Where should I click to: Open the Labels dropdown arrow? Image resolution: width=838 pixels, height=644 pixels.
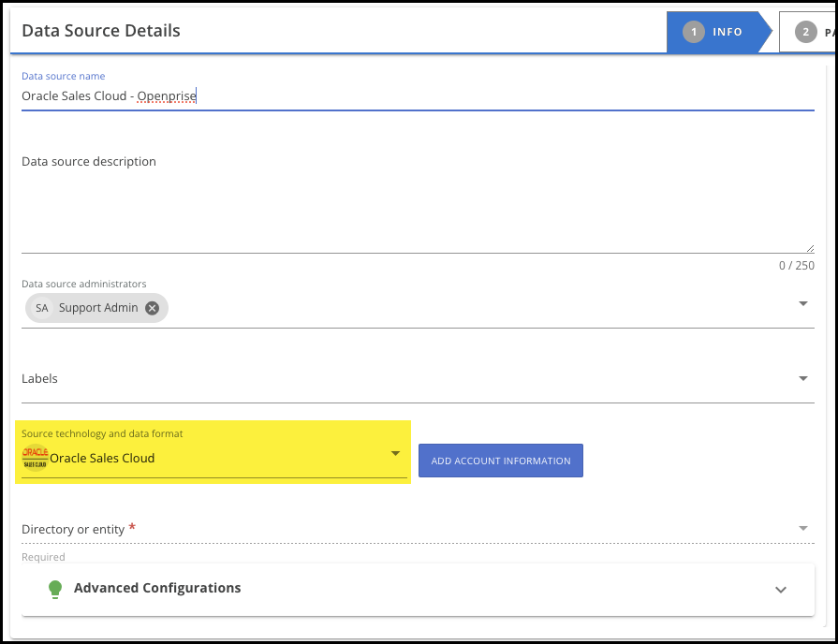point(802,378)
